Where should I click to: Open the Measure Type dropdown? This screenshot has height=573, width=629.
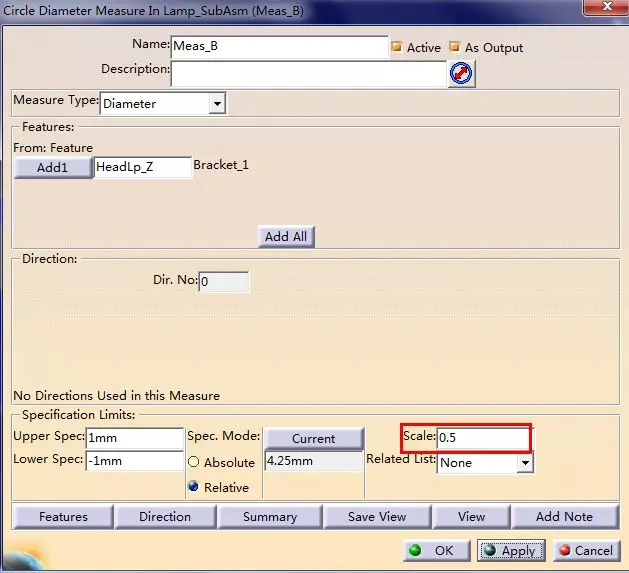[217, 103]
